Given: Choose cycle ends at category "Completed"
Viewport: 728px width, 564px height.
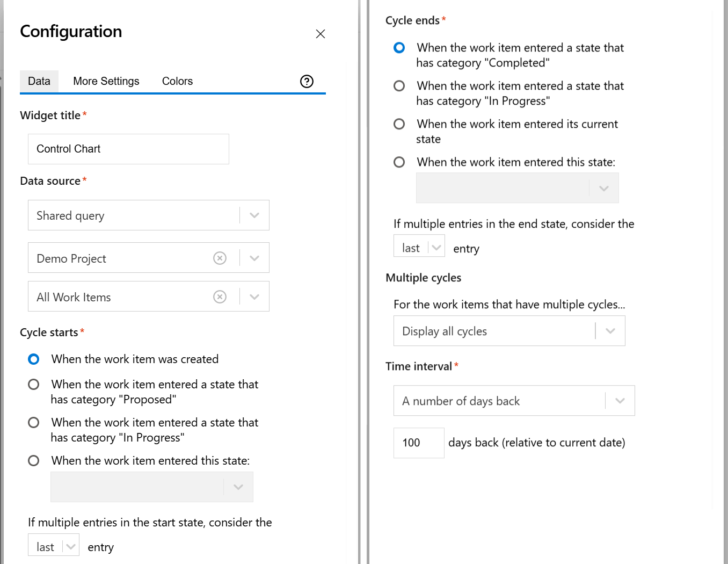Looking at the screenshot, I should pos(399,48).
